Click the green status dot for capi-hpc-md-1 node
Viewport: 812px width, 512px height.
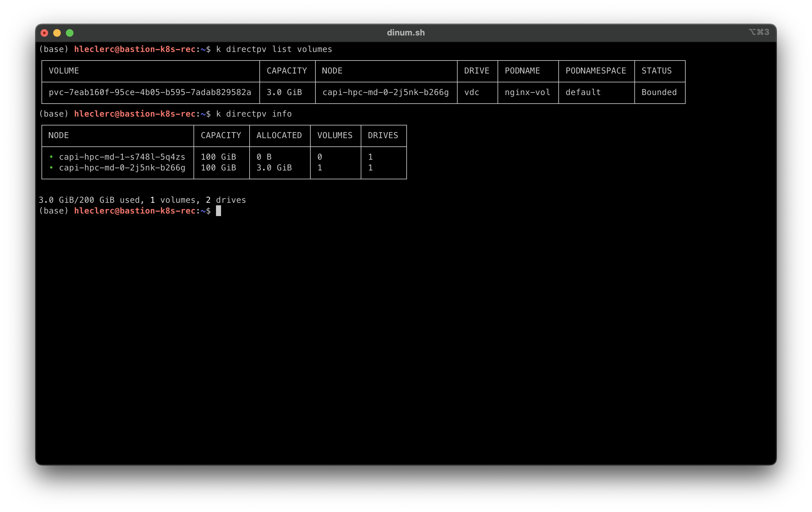[x=51, y=157]
